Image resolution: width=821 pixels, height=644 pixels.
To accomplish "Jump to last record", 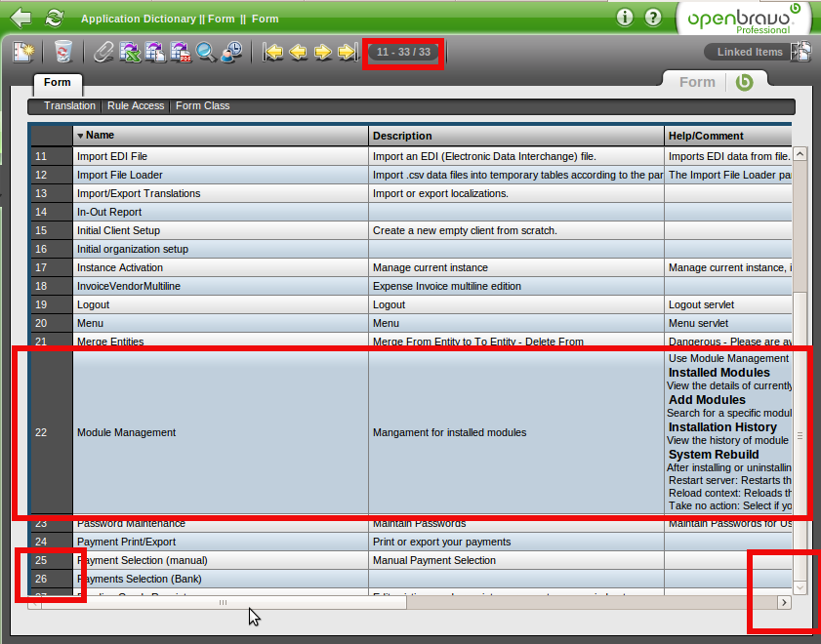I will click(348, 52).
